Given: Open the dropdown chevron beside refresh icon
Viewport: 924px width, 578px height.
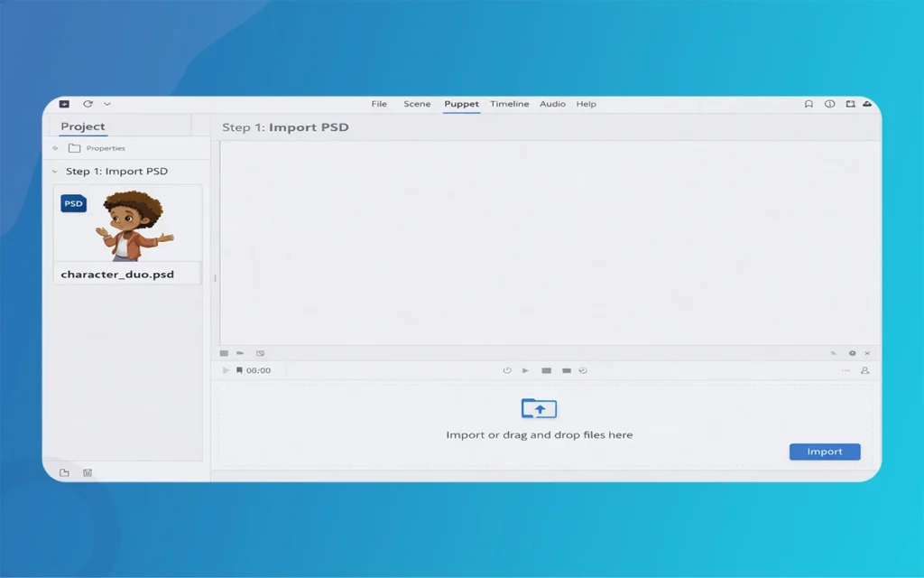Looking at the screenshot, I should coord(107,104).
